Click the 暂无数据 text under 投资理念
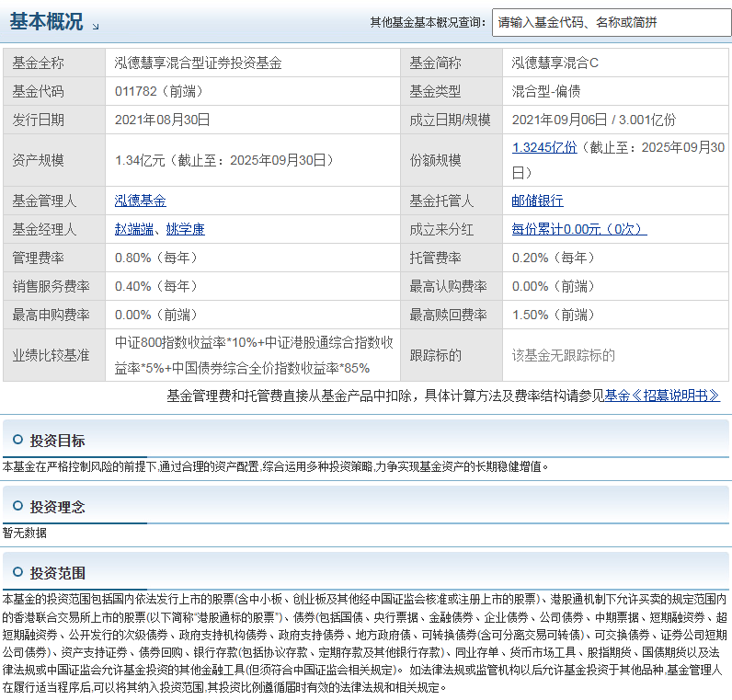Viewport: 732px width, 700px height. click(24, 533)
